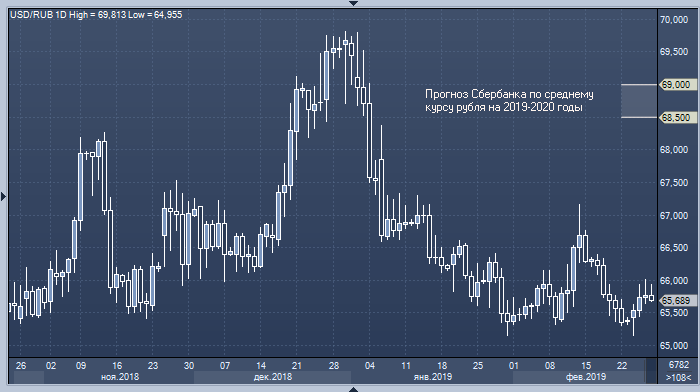Select the фев.2019 month segment
The height and width of the screenshot is (392, 700).
click(x=585, y=377)
